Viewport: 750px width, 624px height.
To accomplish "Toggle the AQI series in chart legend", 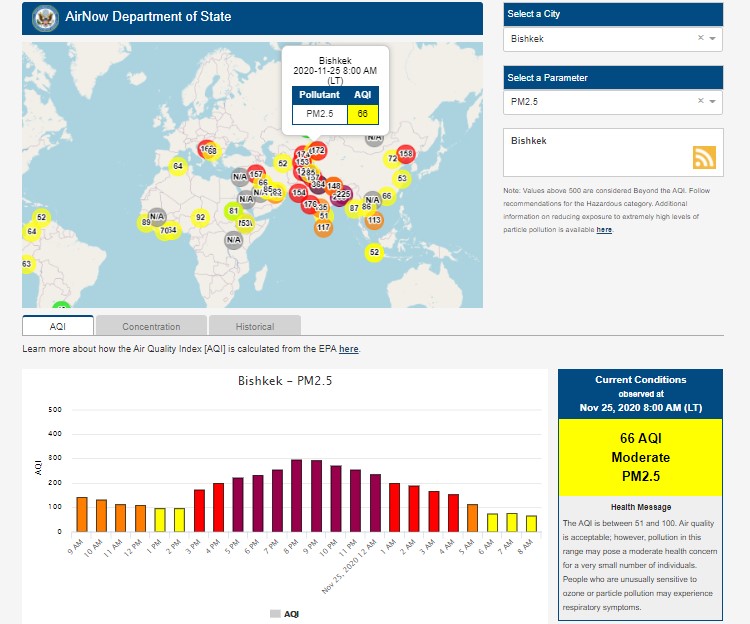I will [x=284, y=613].
